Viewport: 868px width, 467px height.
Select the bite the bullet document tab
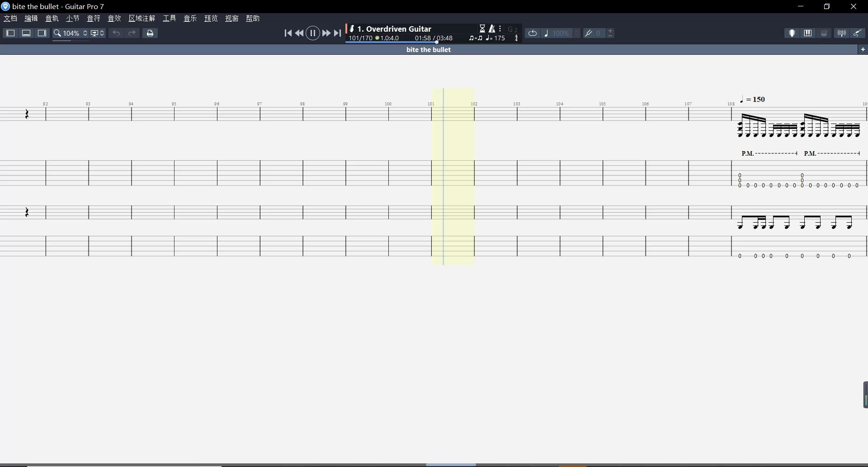429,50
